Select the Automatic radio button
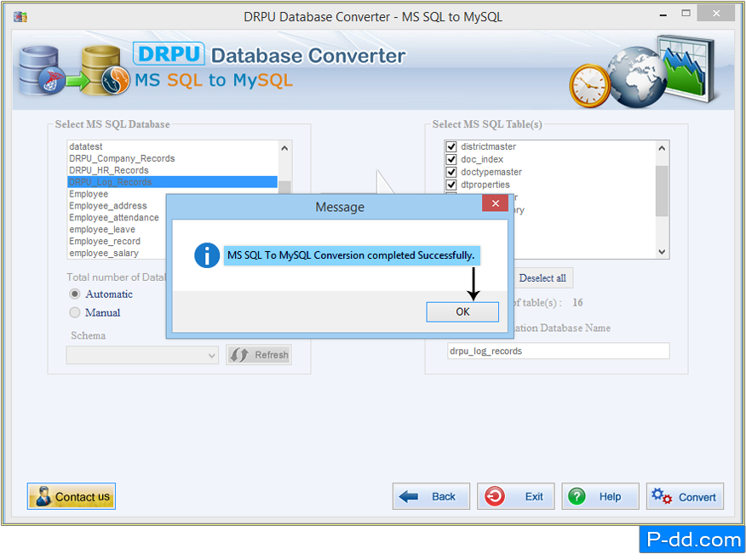This screenshot has width=746, height=560. click(x=75, y=294)
